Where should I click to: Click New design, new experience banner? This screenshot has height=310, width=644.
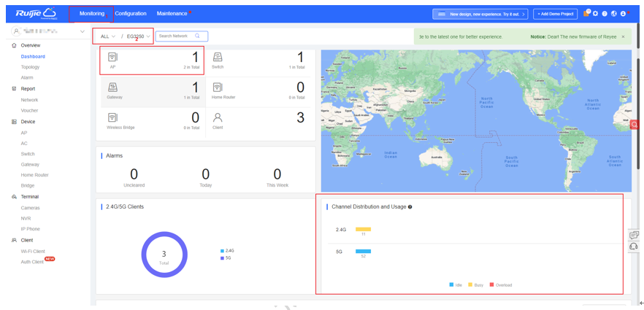coord(480,14)
